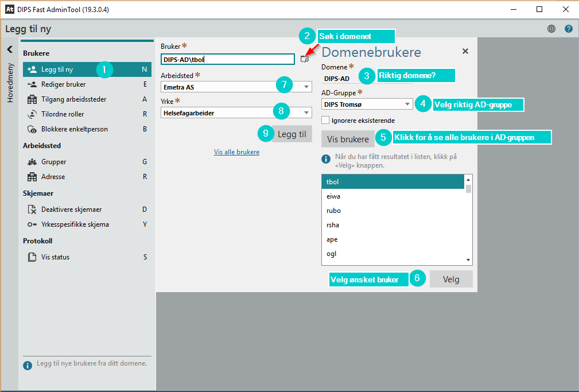Click the DIPS AdminTool app icon in title bar
The height and width of the screenshot is (392, 579).
tap(9, 9)
